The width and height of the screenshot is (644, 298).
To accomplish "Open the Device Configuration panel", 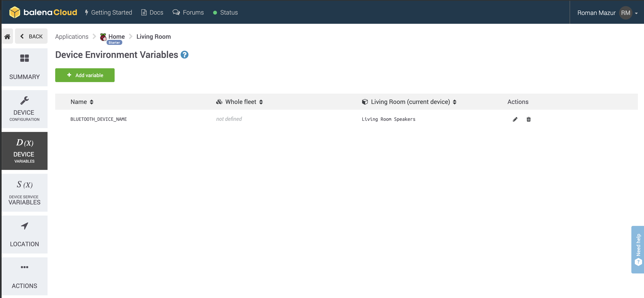I will 24,109.
